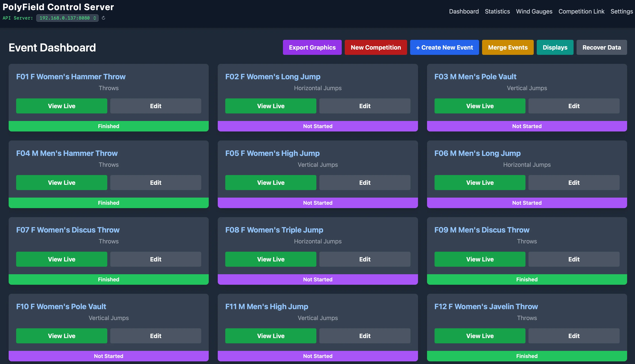Click the Merge Events button

click(507, 47)
